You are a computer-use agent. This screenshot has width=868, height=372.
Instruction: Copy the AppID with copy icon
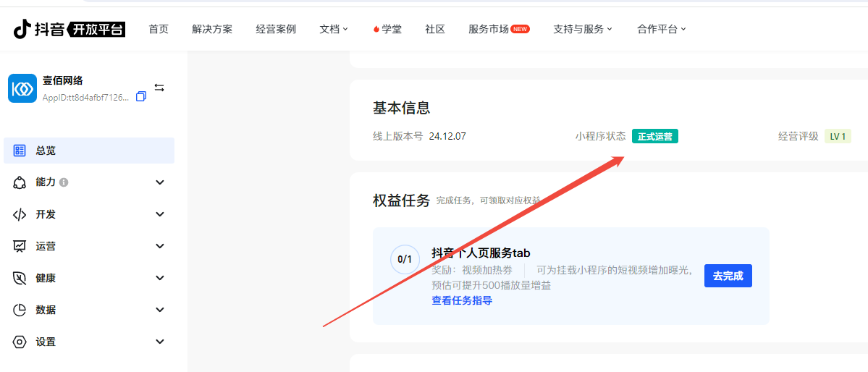[141, 96]
